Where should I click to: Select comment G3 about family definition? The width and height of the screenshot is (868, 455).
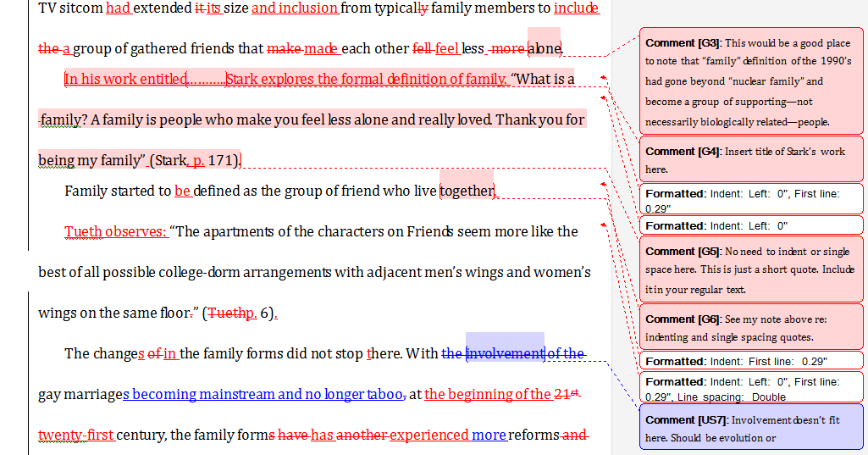pyautogui.click(x=751, y=81)
